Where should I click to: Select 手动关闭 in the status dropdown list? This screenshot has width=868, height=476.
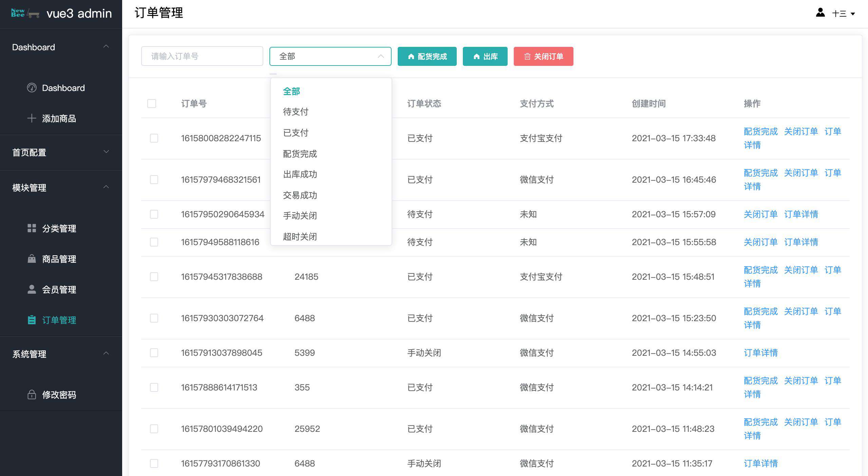(x=331, y=216)
